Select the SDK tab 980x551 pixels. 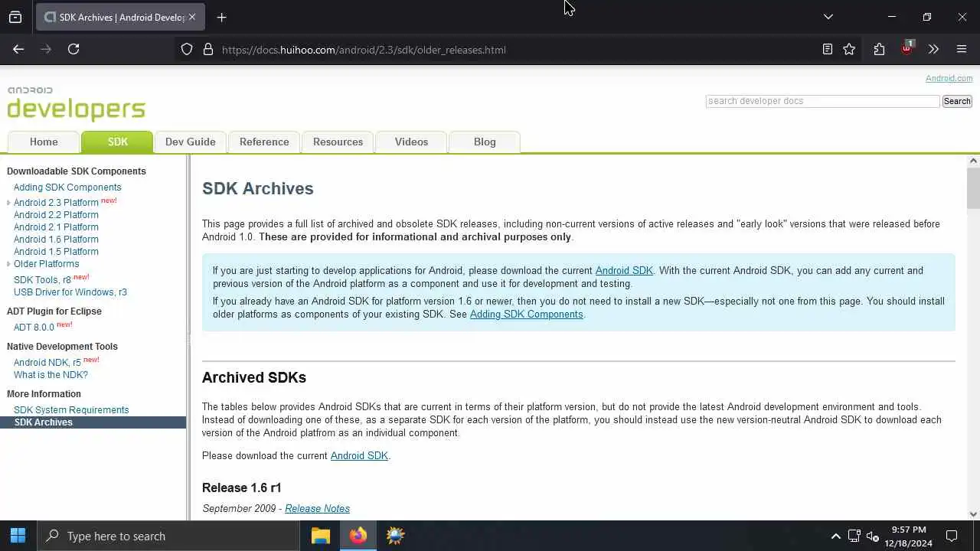point(118,142)
